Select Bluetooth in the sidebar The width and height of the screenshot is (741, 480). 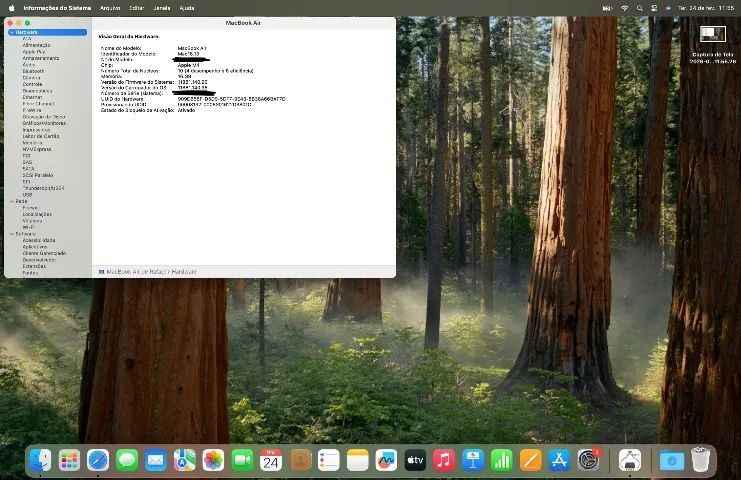33,71
